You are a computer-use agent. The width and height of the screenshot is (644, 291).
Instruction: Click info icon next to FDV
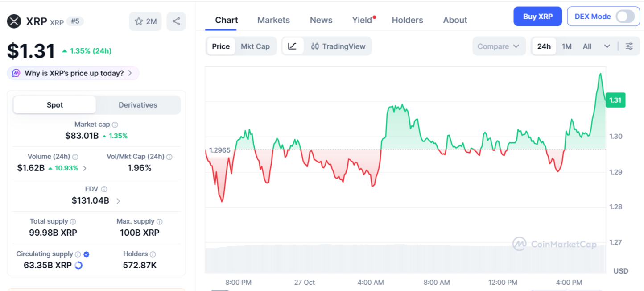pos(104,189)
